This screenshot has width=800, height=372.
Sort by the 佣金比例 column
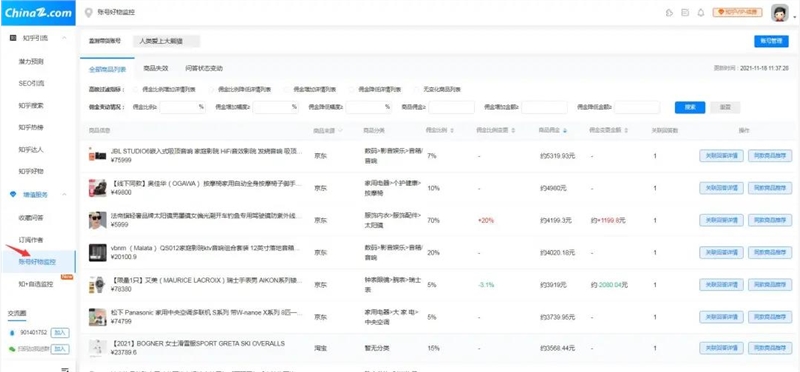coord(452,131)
